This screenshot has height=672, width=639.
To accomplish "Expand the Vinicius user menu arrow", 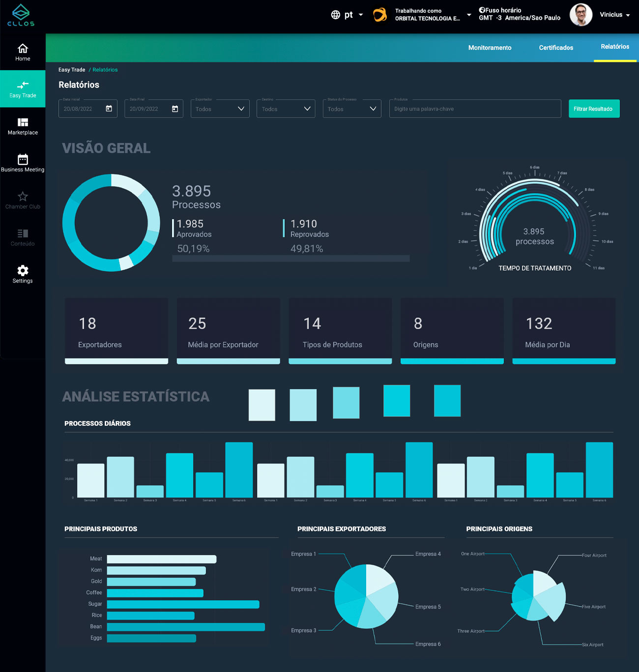I will click(x=628, y=15).
